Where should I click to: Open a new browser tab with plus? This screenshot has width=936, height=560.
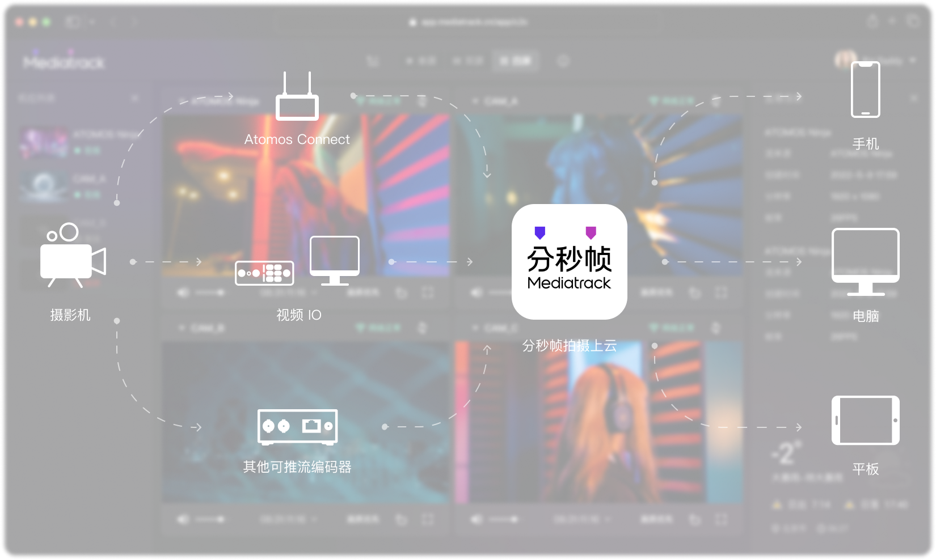[892, 21]
